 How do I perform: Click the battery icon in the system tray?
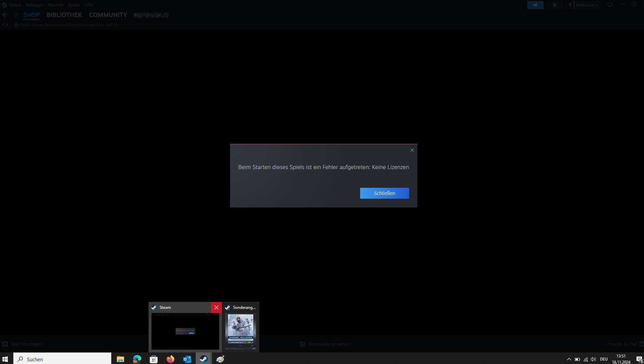coord(577,359)
